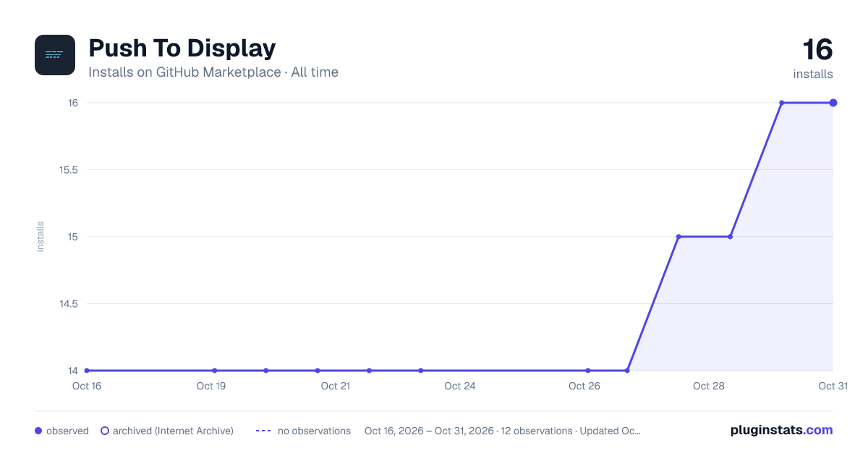The height and width of the screenshot is (456, 868).
Task: Click the x-axis label Oct 26
Action: point(584,386)
